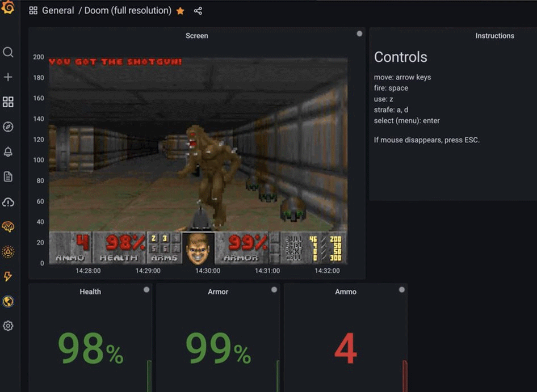The width and height of the screenshot is (537, 392).
Task: Open the search magnifier in sidebar
Action: point(8,52)
